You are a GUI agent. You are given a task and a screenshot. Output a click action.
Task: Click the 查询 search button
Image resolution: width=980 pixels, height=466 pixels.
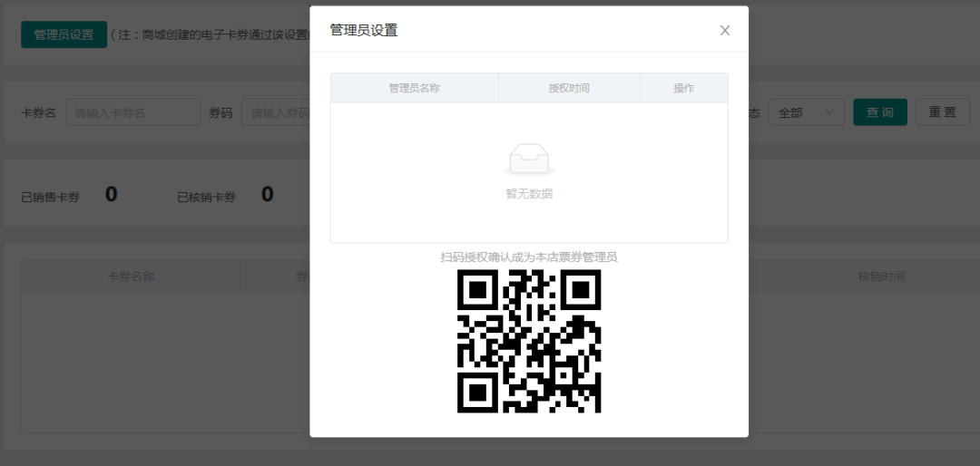pyautogui.click(x=880, y=112)
